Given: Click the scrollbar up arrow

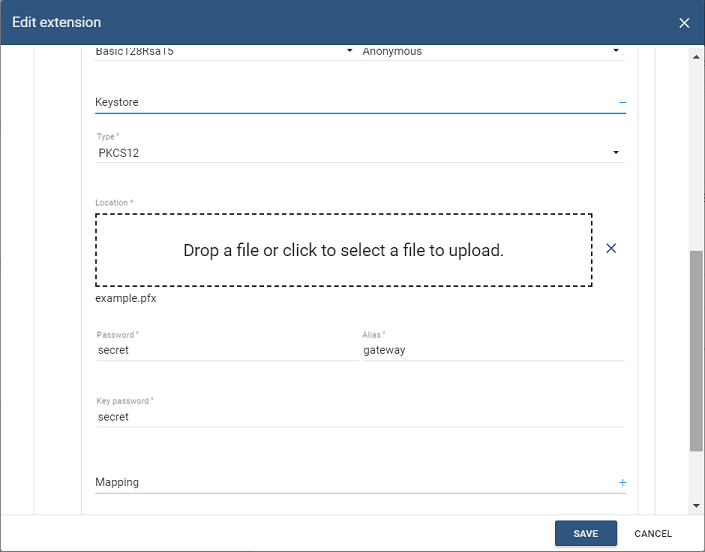Looking at the screenshot, I should click(696, 57).
